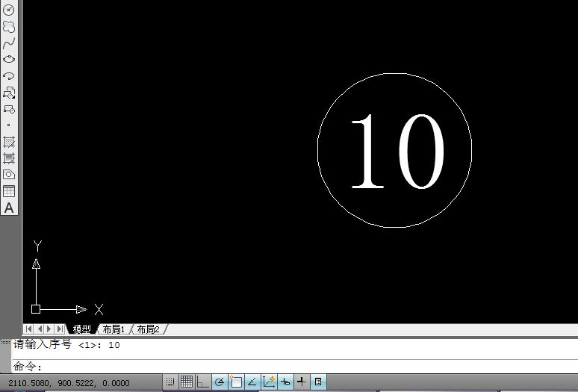This screenshot has height=392, width=578.
Task: Select the Elliptical Arc tool
Action: tap(9, 76)
